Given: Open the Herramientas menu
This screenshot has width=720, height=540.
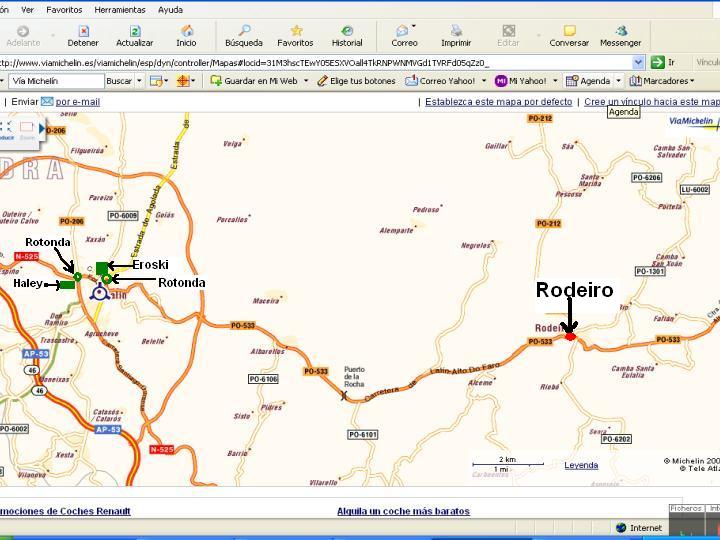Looking at the screenshot, I should (120, 9).
